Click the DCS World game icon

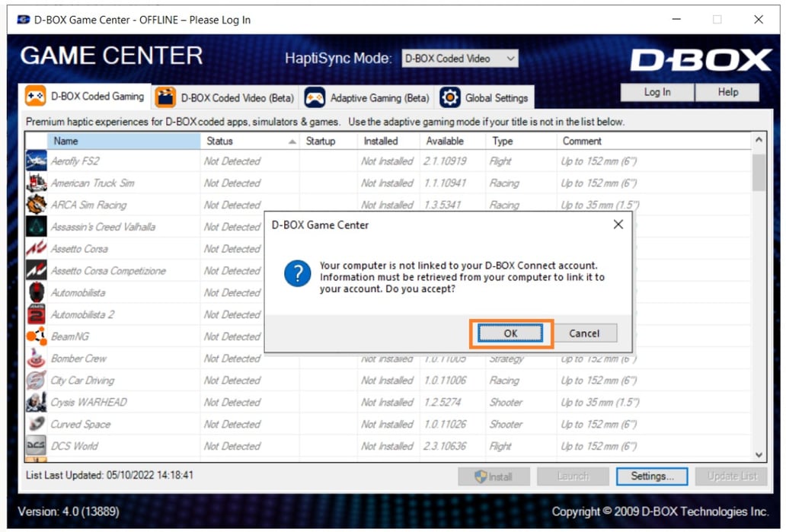click(x=37, y=446)
